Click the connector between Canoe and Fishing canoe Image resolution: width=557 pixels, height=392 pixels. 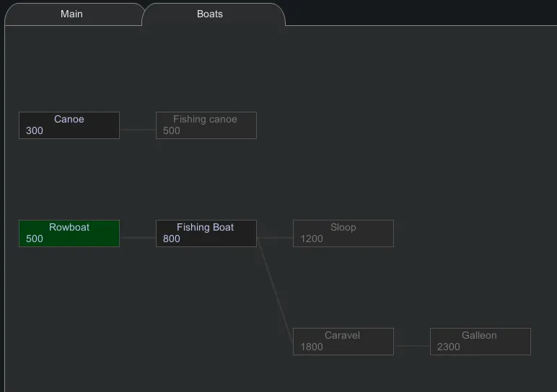coord(138,130)
